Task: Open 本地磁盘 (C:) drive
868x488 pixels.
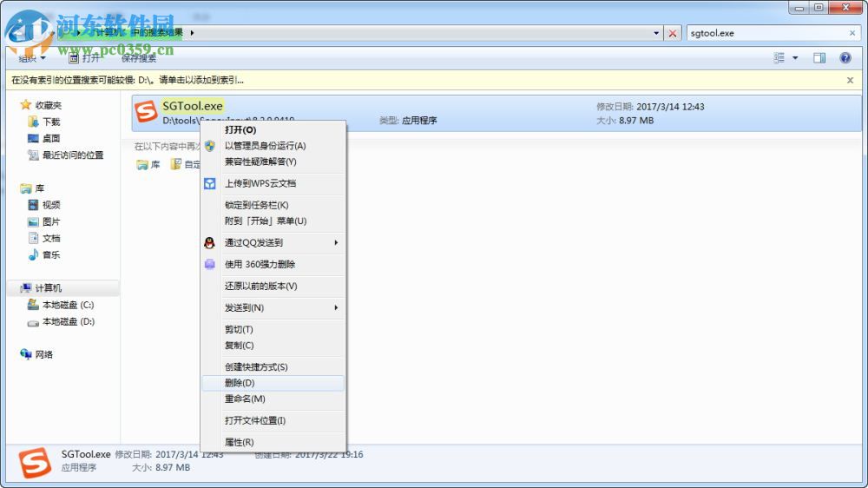Action: [68, 305]
